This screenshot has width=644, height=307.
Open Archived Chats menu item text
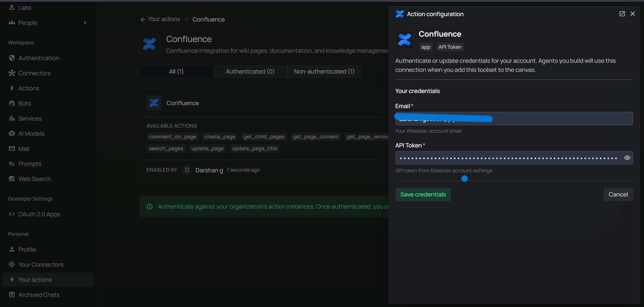(x=39, y=295)
